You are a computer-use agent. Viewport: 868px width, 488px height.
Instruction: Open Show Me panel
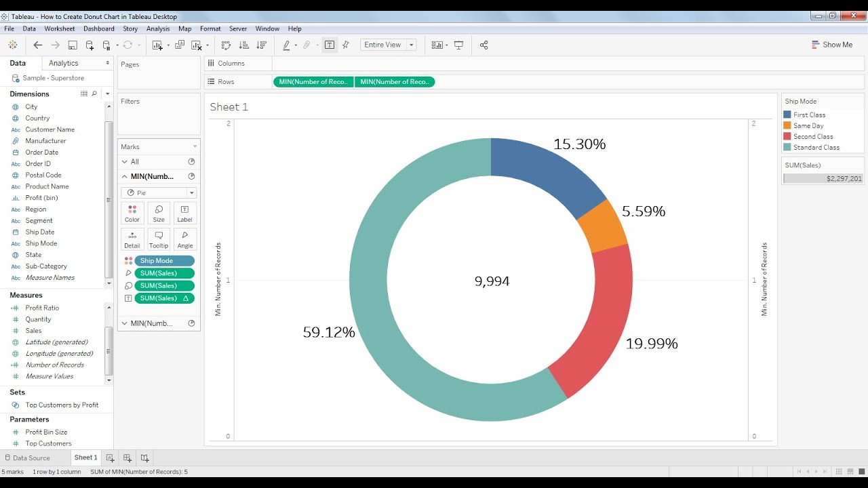[x=832, y=45]
